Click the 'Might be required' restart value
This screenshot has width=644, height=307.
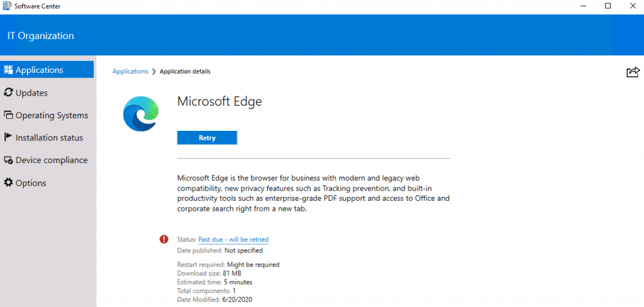coord(253,265)
